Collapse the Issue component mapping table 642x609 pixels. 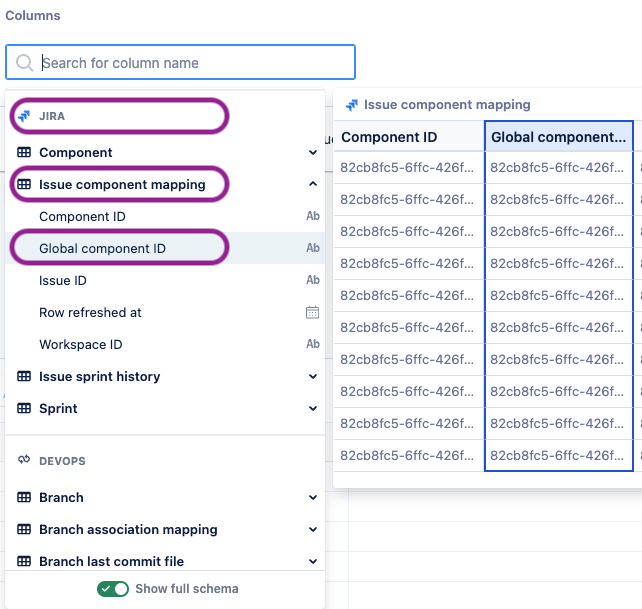(313, 184)
